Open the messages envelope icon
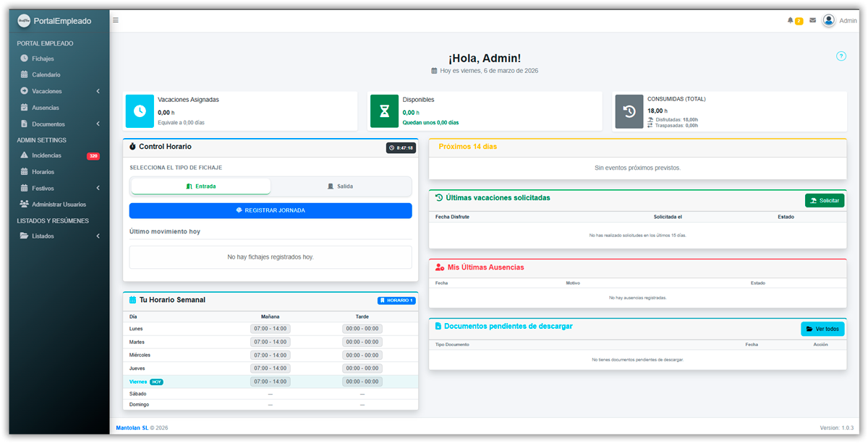Viewport: 868px width, 443px height. coord(812,20)
